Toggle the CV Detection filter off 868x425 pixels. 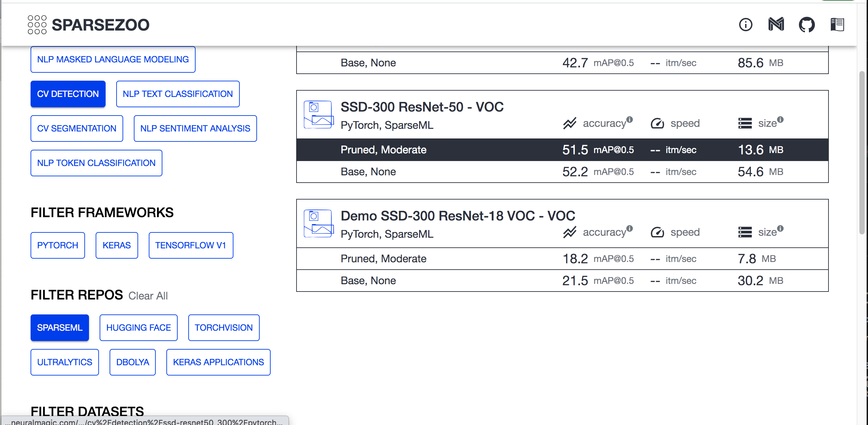68,94
